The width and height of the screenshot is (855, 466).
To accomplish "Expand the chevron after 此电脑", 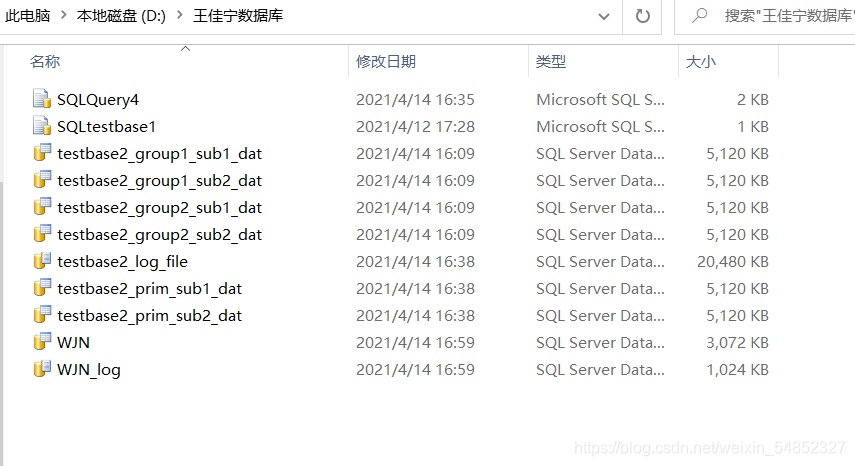I will point(64,15).
